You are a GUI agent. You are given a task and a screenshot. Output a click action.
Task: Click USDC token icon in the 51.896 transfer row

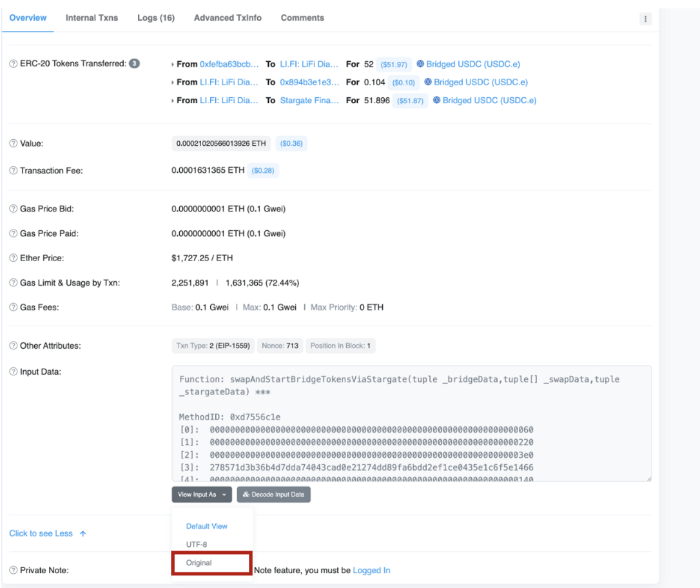coord(436,100)
